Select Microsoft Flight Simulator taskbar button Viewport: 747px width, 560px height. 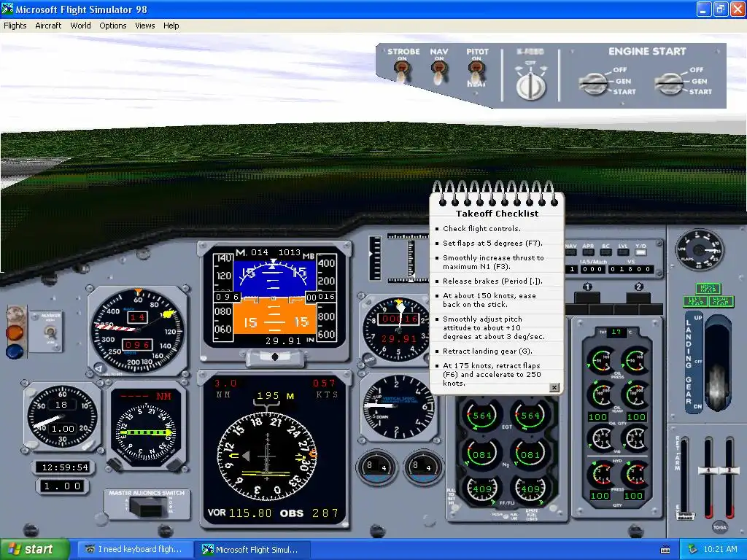(252, 550)
